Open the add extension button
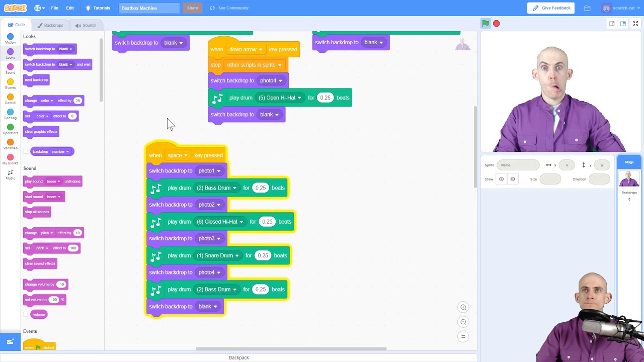644x362 pixels. click(10, 342)
